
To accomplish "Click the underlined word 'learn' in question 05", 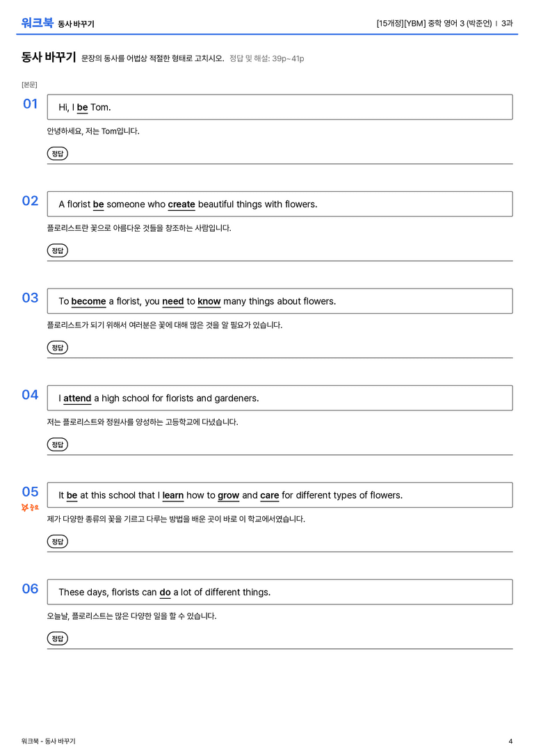I will coord(173,495).
